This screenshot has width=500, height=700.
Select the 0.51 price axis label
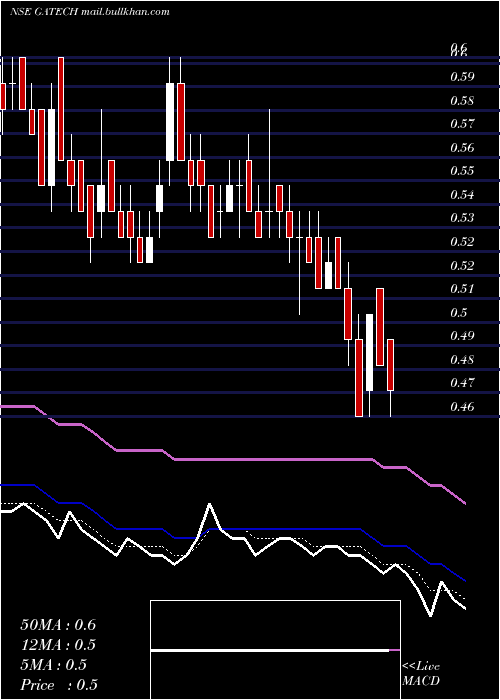pos(462,289)
